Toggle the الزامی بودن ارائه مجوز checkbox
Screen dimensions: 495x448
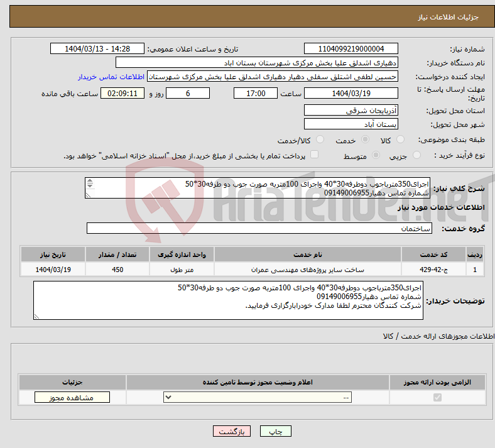pos(437,397)
